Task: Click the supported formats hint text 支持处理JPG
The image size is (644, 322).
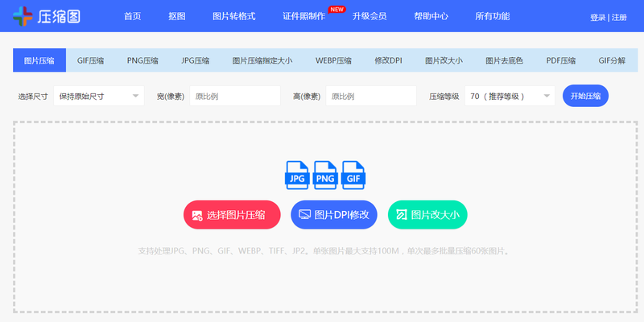Action: point(324,251)
